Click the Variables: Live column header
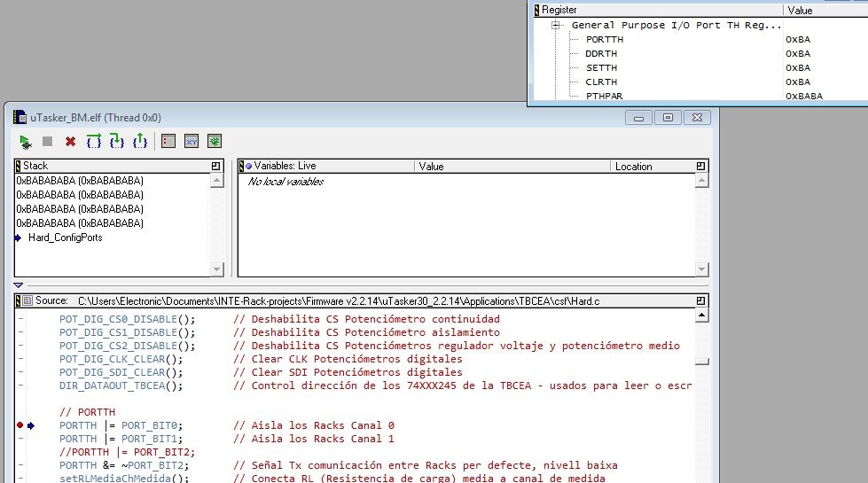This screenshot has width=868, height=483. [x=326, y=166]
